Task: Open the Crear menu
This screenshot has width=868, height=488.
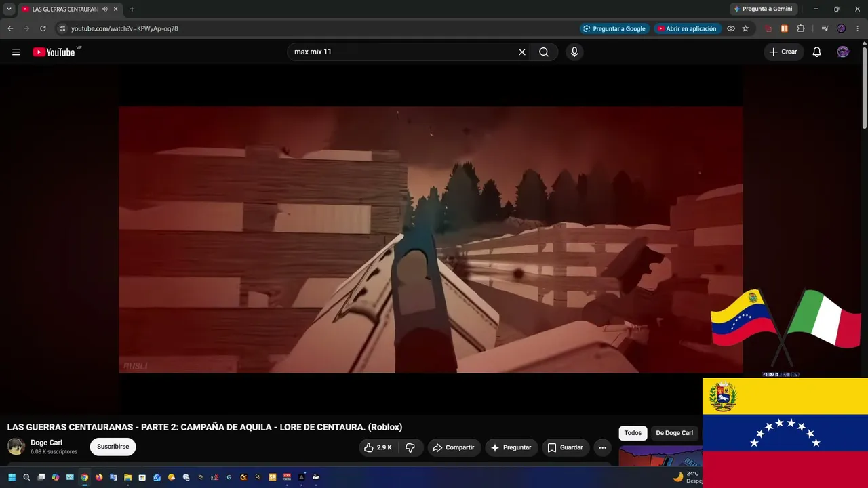Action: coord(783,52)
